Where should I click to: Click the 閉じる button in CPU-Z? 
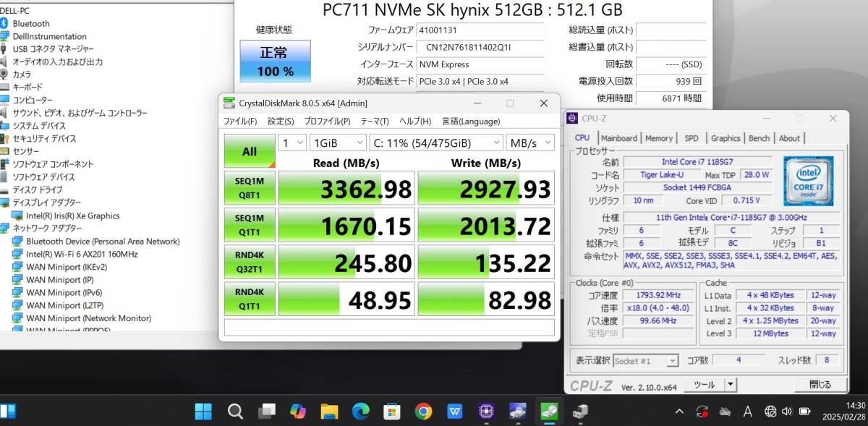click(820, 385)
